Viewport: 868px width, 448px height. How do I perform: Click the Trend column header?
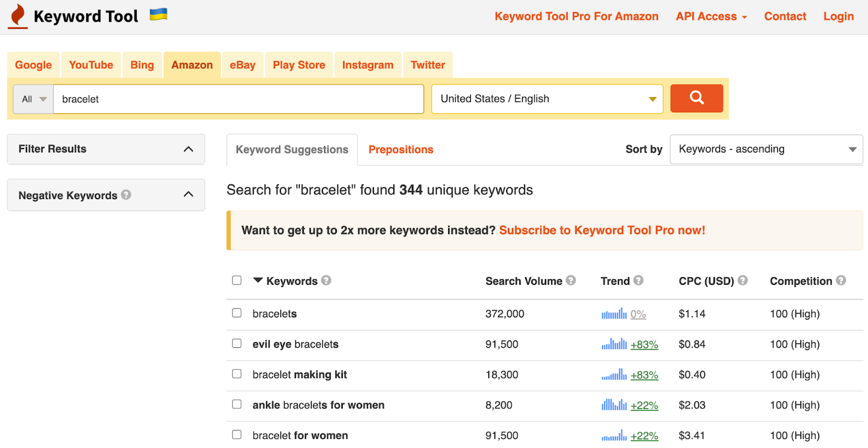coord(615,281)
